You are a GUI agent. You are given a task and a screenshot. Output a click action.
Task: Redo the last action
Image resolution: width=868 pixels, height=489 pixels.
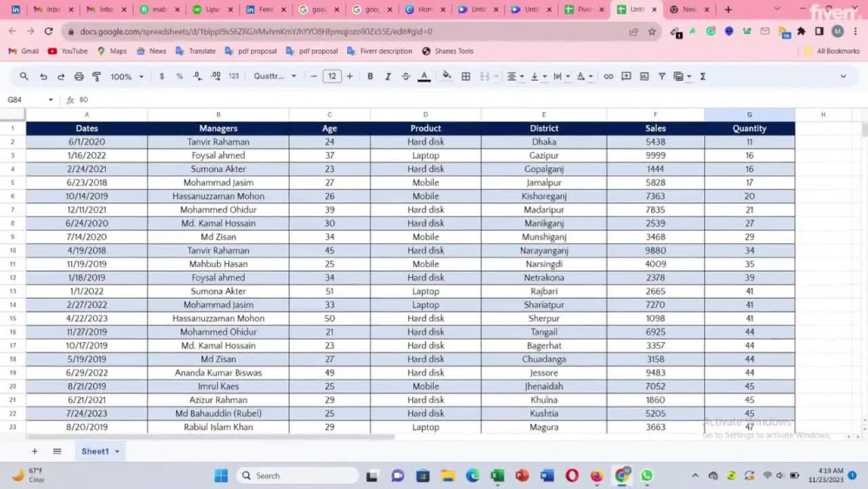[x=61, y=76]
